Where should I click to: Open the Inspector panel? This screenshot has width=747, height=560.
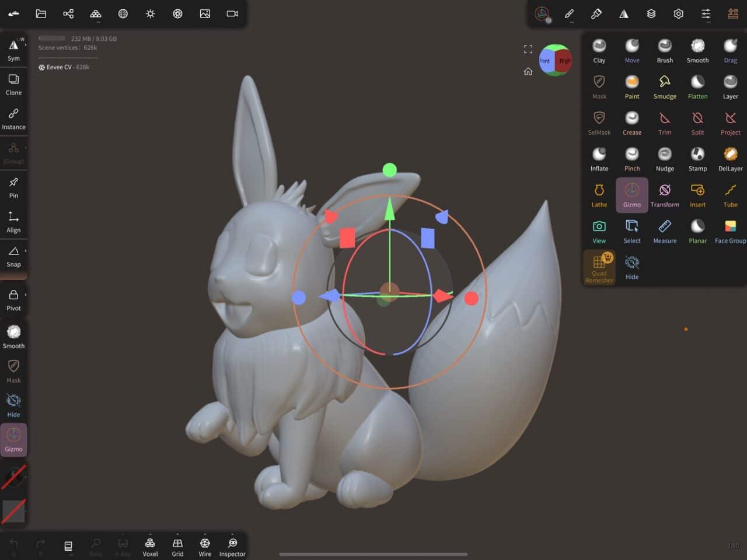coord(232,547)
